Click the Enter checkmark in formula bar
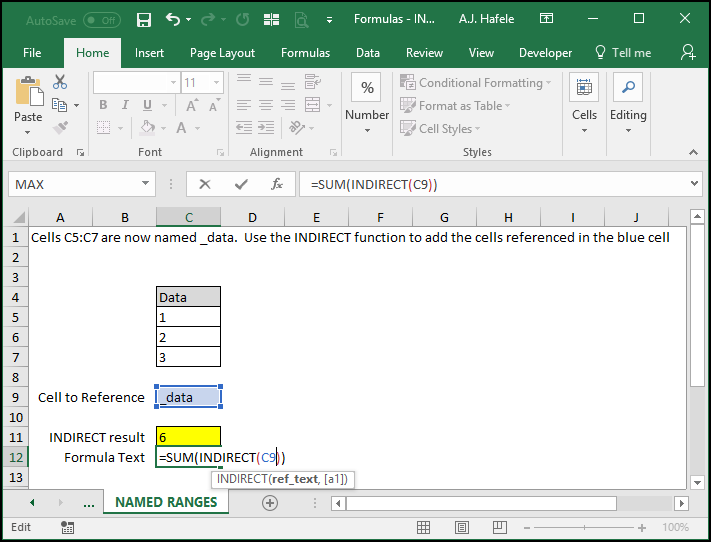 pos(241,184)
